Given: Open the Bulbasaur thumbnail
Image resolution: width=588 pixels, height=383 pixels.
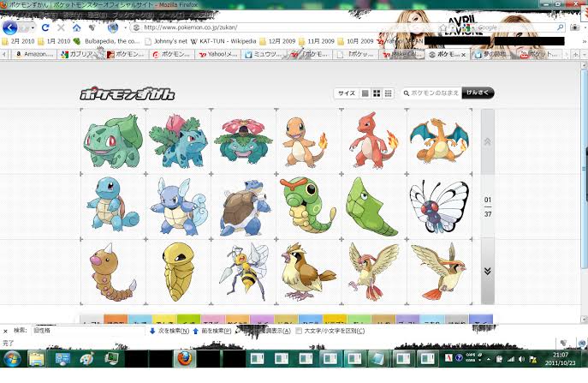Looking at the screenshot, I should point(113,141).
